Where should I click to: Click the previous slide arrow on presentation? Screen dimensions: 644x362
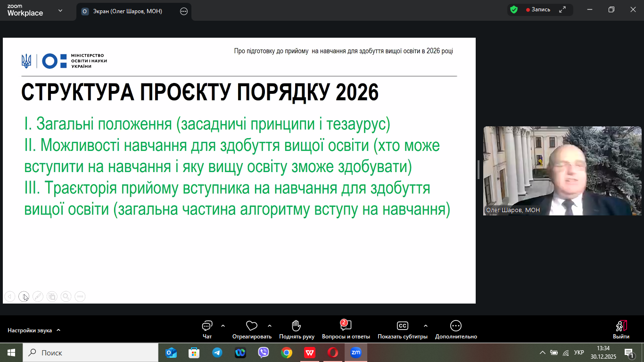point(9,296)
